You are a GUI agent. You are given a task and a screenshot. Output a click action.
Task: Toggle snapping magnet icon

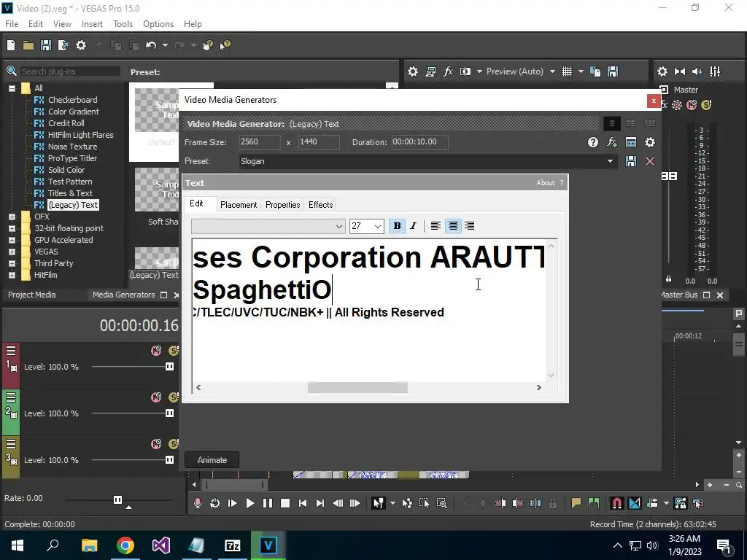616,503
